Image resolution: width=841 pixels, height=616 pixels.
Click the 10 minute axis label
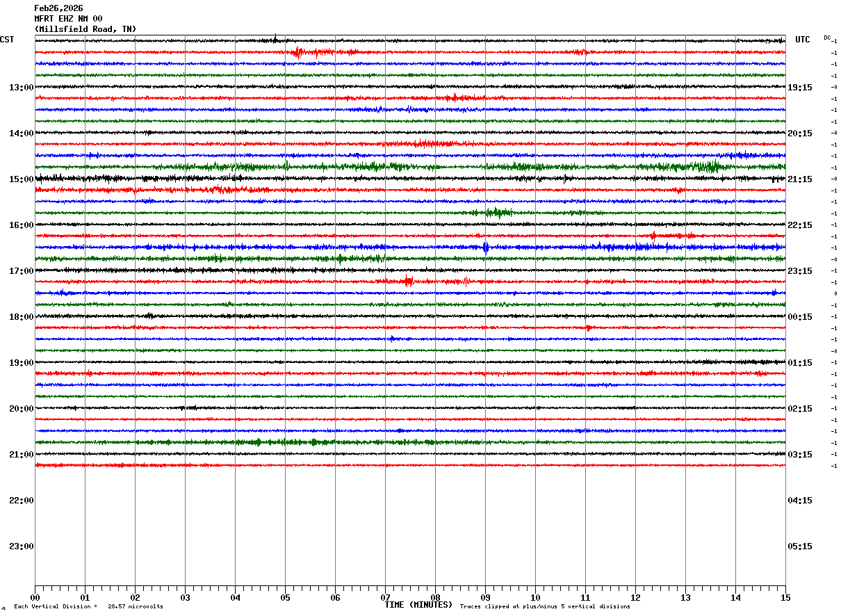click(535, 598)
